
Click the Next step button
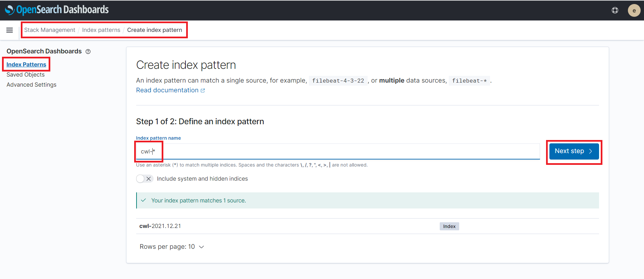point(574,151)
